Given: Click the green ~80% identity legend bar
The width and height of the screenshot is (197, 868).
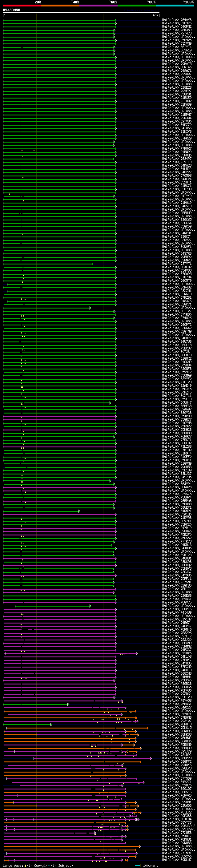Looking at the screenshot, I should tap(136, 6).
